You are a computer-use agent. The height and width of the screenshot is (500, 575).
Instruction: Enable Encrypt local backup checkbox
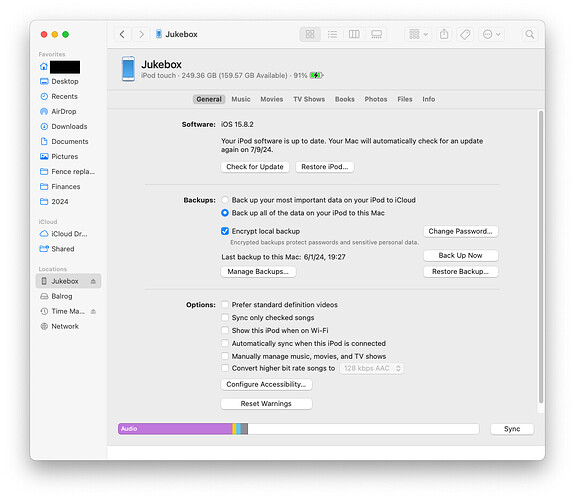click(x=225, y=231)
